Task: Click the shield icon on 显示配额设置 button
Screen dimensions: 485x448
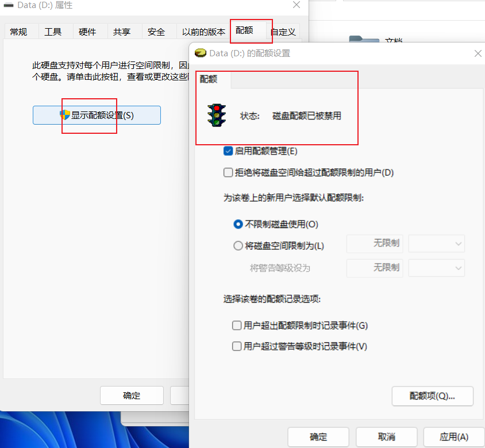Action: coord(64,115)
